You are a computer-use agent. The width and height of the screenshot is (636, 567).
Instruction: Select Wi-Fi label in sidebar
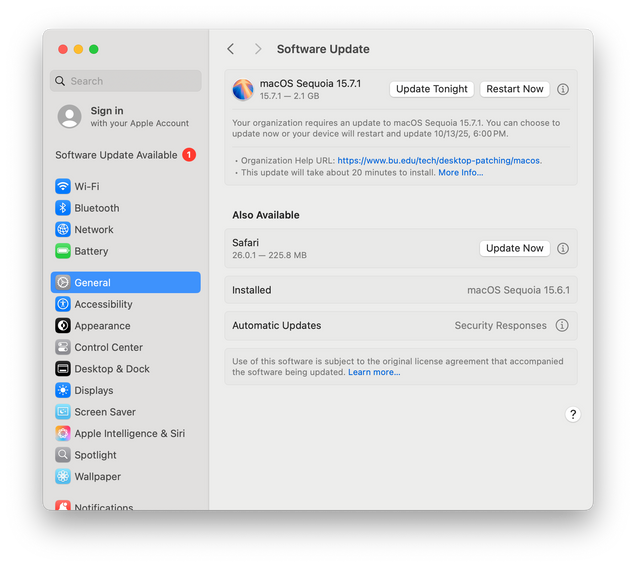pyautogui.click(x=87, y=187)
